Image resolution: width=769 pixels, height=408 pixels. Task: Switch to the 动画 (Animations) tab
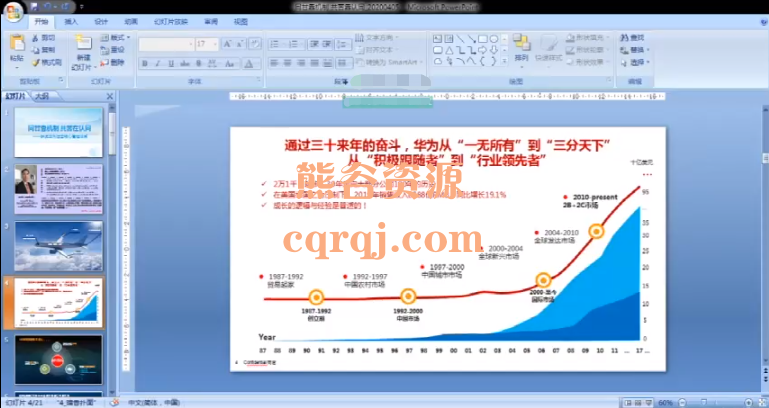pos(131,22)
